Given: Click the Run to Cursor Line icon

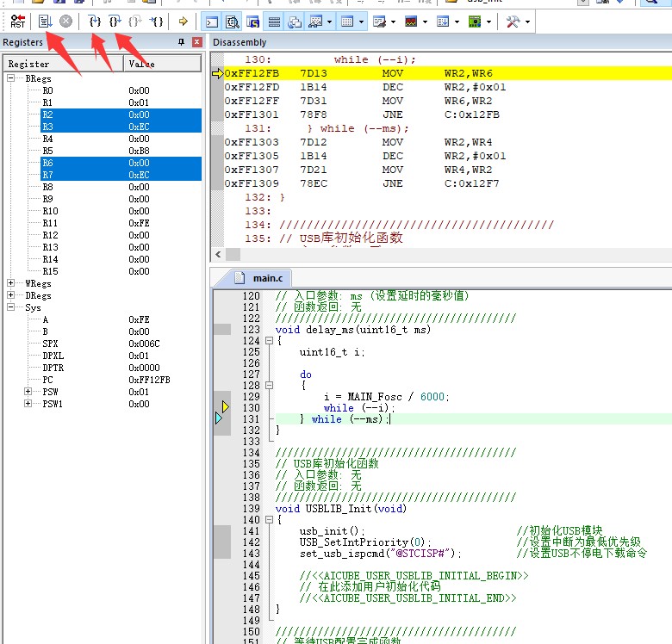Looking at the screenshot, I should point(156,21).
